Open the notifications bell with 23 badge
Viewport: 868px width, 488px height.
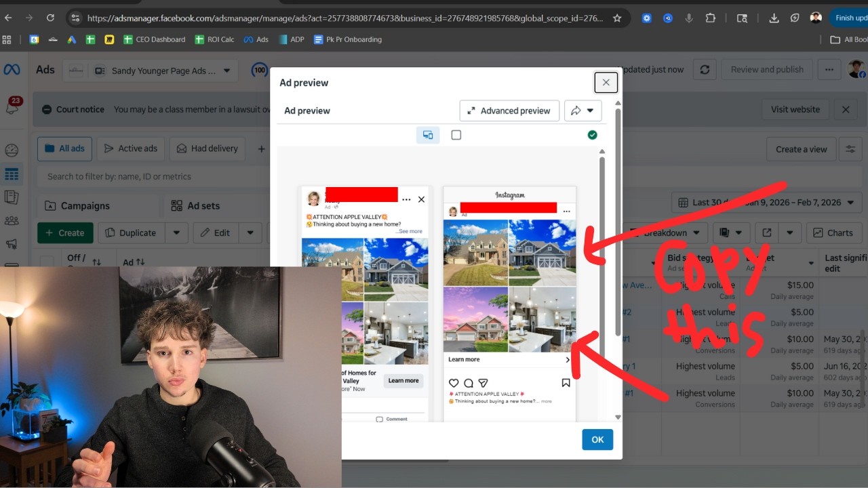click(x=12, y=108)
